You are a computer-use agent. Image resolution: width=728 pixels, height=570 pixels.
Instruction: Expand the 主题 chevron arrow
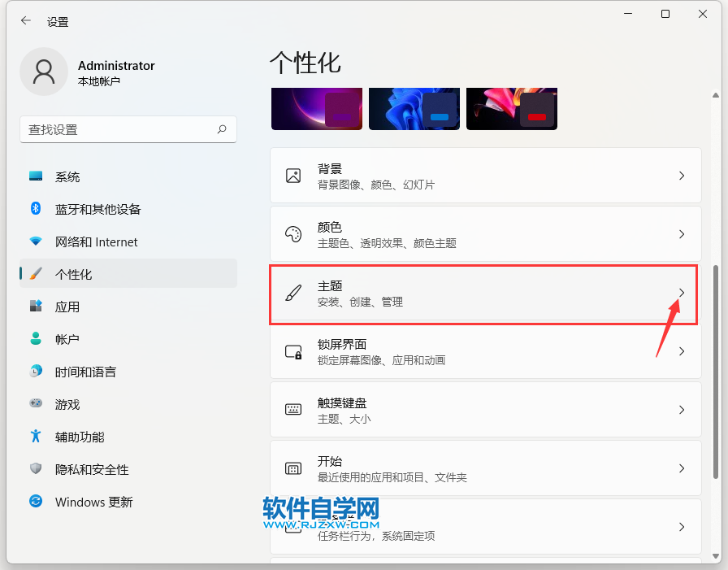click(682, 293)
